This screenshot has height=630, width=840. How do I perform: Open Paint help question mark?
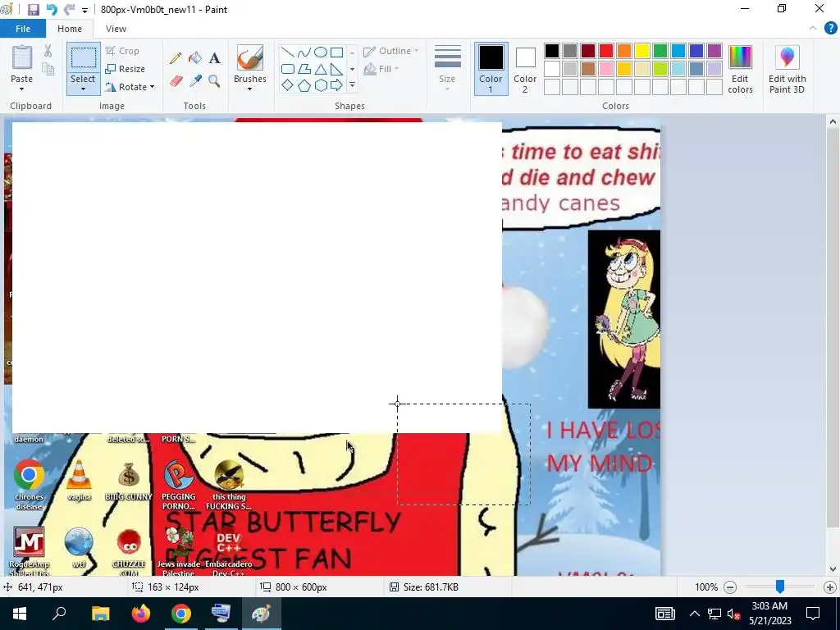(x=830, y=29)
